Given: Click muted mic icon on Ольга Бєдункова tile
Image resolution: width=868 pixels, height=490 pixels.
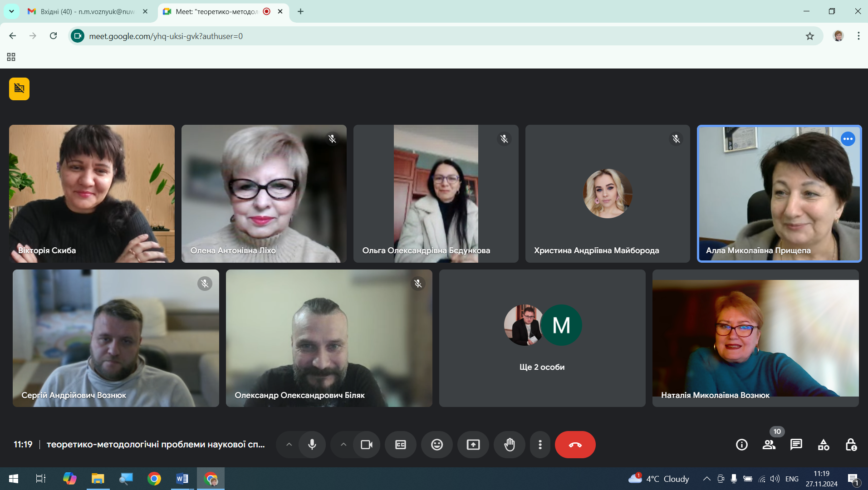Looking at the screenshot, I should 504,139.
